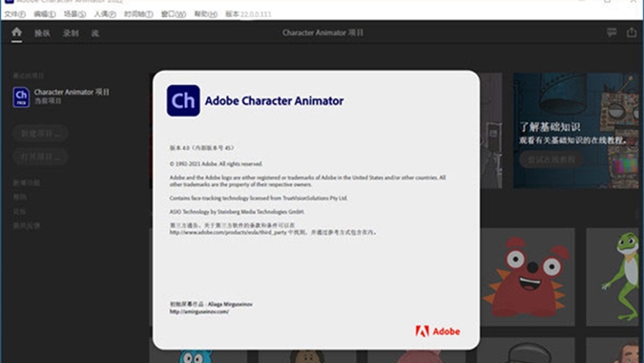Click the copyright '© 1992-2021 Adobe' line
The height and width of the screenshot is (363, 644).
point(216,163)
